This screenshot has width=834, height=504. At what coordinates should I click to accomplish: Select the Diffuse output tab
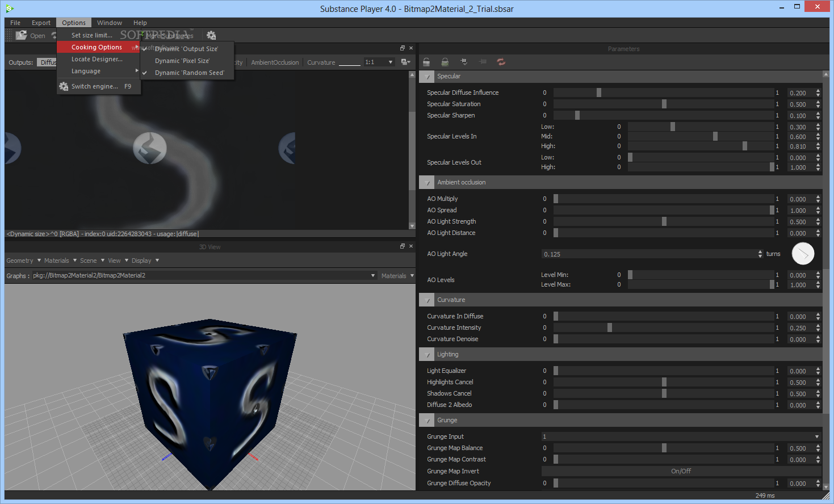(x=48, y=62)
